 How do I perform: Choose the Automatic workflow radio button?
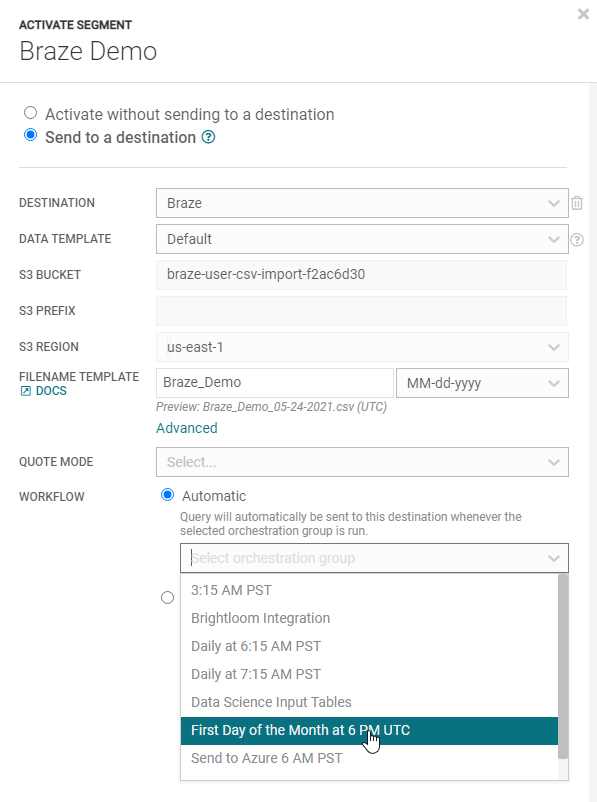point(167,495)
